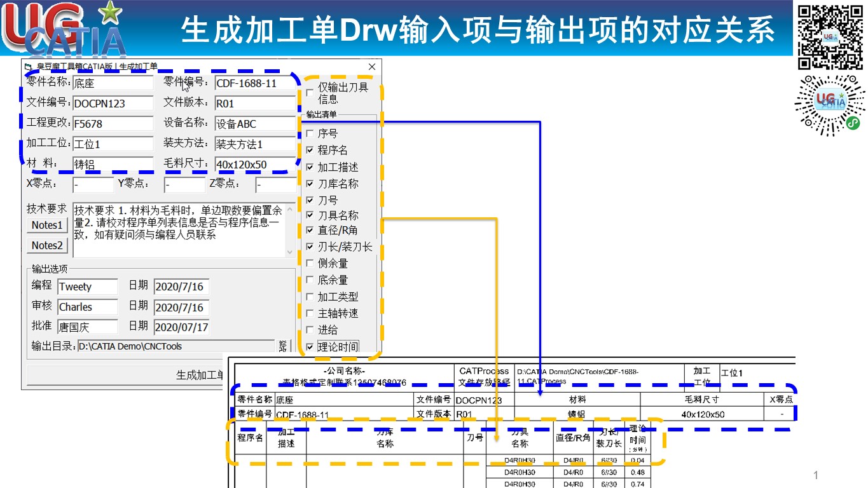The image size is (868, 488).
Task: Click the 批准 field containing 唐国庆
Action: pyautogui.click(x=88, y=327)
